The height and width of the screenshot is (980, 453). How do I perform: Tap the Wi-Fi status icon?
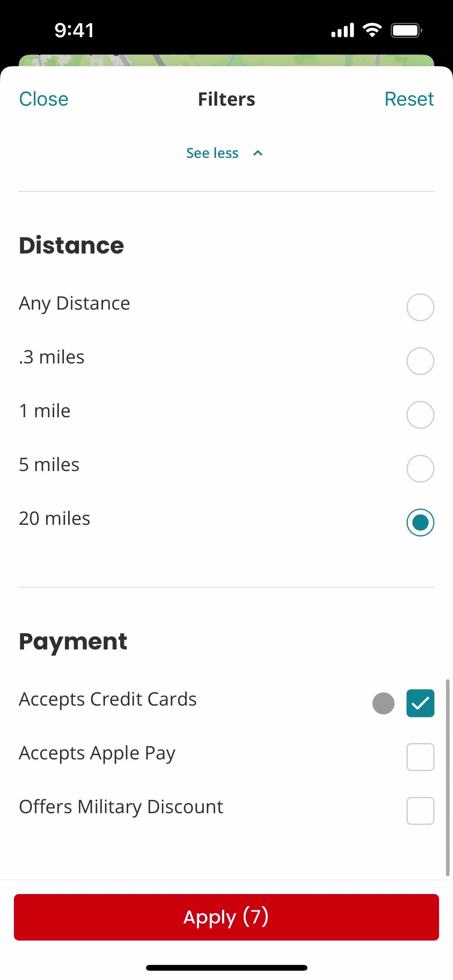tap(372, 30)
